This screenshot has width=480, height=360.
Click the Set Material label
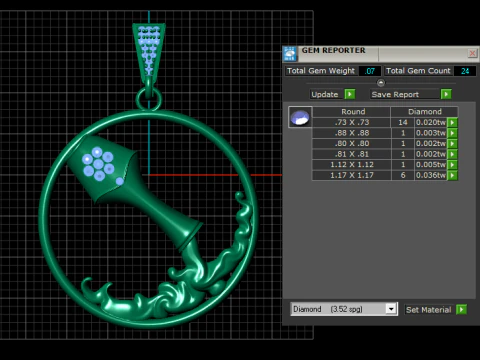[428, 310]
